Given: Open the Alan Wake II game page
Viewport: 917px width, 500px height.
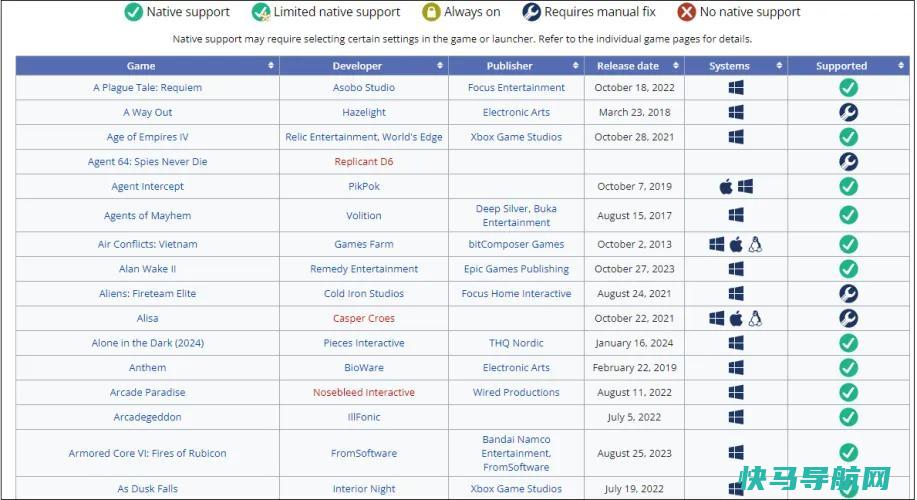Looking at the screenshot, I should tap(147, 269).
